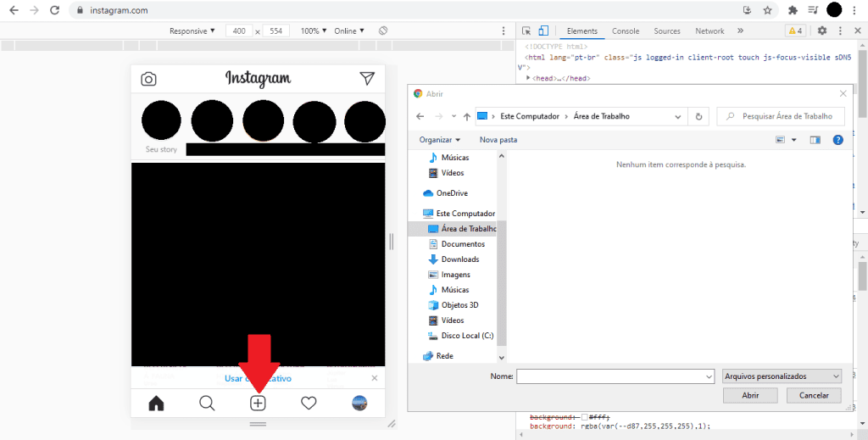Open the Chrome extensions puzzle icon
Image resolution: width=868 pixels, height=440 pixels.
click(793, 10)
